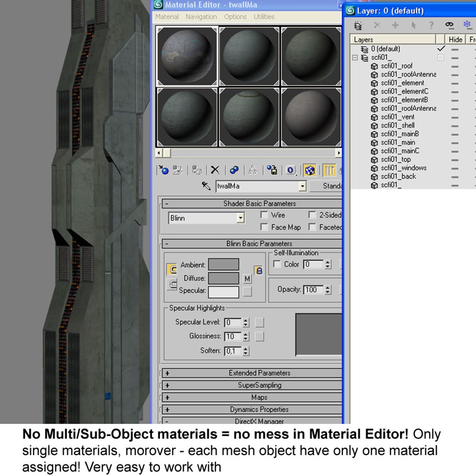Click the Opacity value field

pyautogui.click(x=314, y=290)
